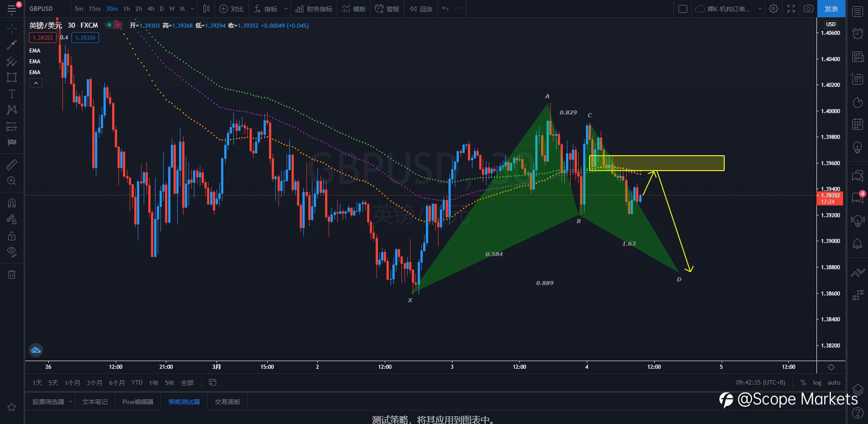Viewport: 868px width, 424px height.
Task: Open financial indicators menu
Action: coord(314,9)
